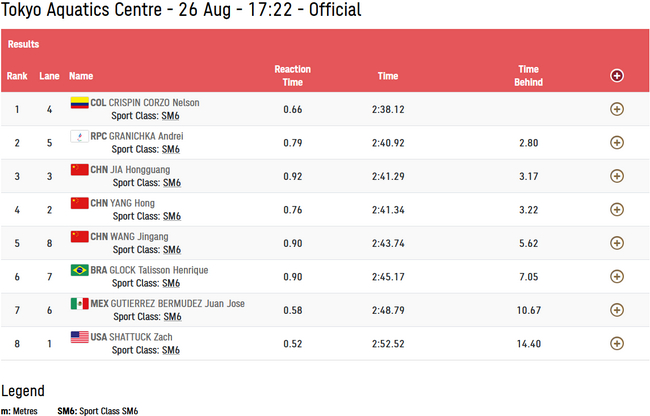Select reaction time 0.52
The width and height of the screenshot is (650, 416).
293,344
